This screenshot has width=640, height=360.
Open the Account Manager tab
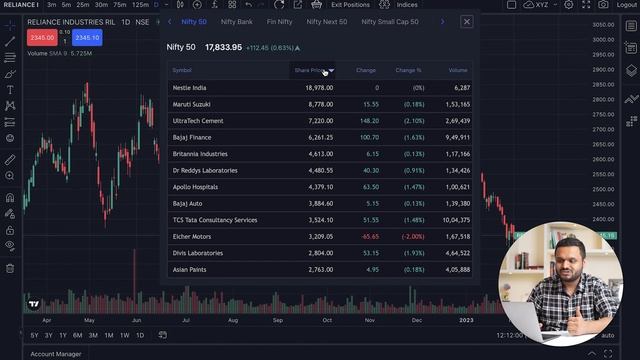(x=56, y=354)
